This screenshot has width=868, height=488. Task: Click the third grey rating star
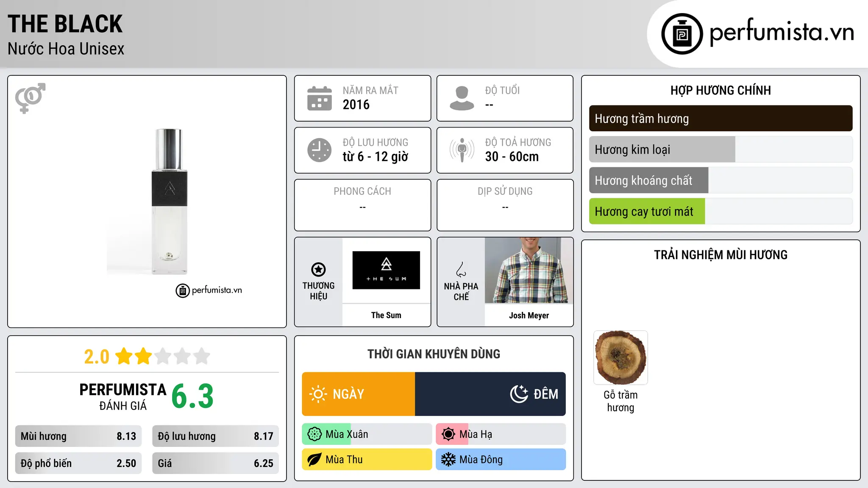[163, 356]
